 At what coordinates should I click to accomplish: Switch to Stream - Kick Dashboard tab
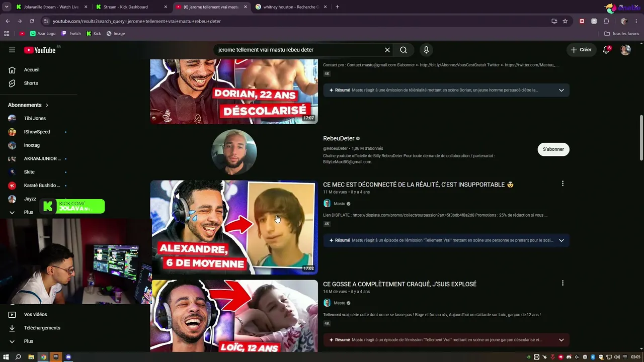[132, 7]
